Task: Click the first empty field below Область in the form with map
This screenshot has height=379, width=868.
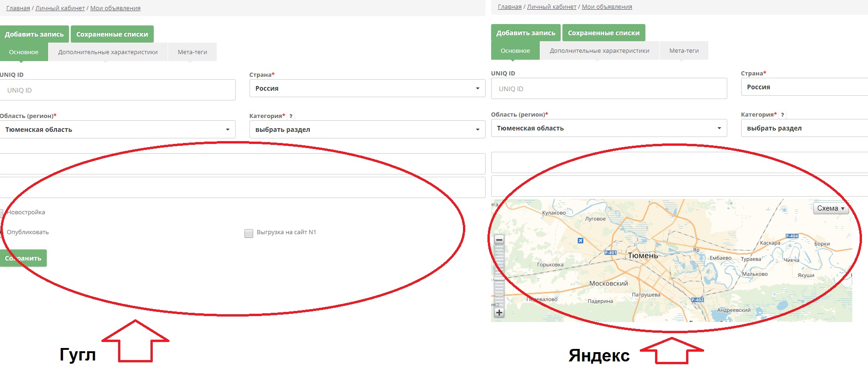Action: pyautogui.click(x=680, y=162)
